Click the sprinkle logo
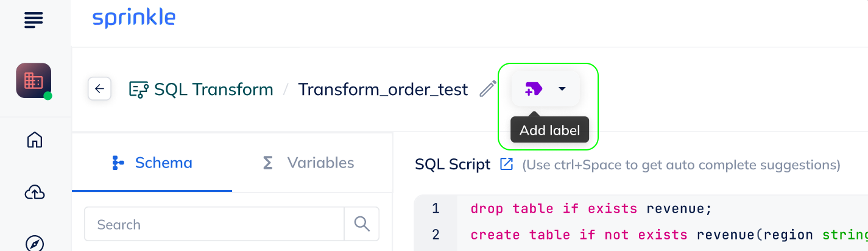The image size is (868, 251). 134,18
